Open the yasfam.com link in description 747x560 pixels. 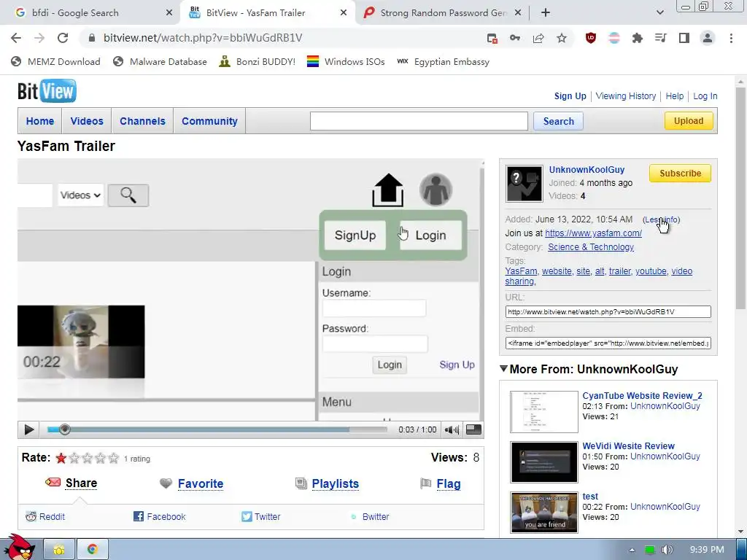[x=593, y=233]
